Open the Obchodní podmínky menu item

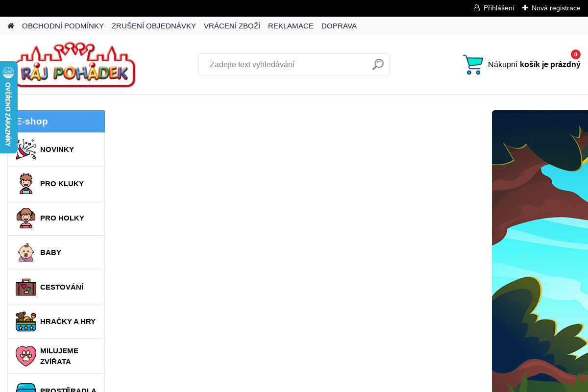click(63, 26)
